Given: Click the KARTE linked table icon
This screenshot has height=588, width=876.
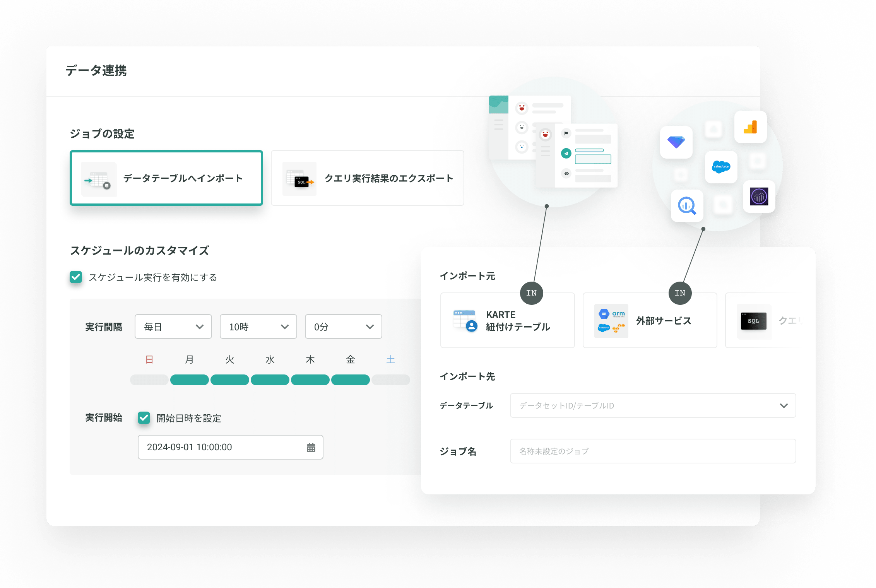Looking at the screenshot, I should click(x=465, y=321).
